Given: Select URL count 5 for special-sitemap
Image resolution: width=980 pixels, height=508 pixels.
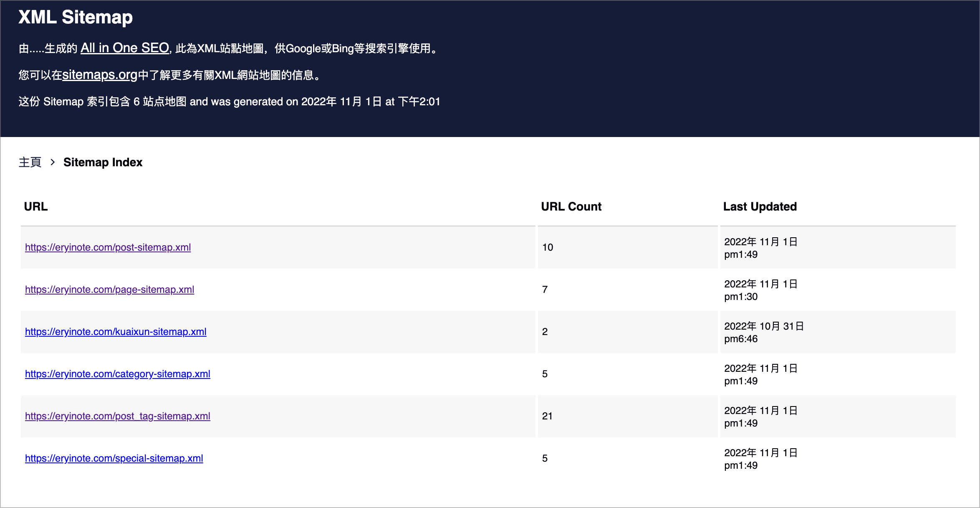Looking at the screenshot, I should click(545, 458).
